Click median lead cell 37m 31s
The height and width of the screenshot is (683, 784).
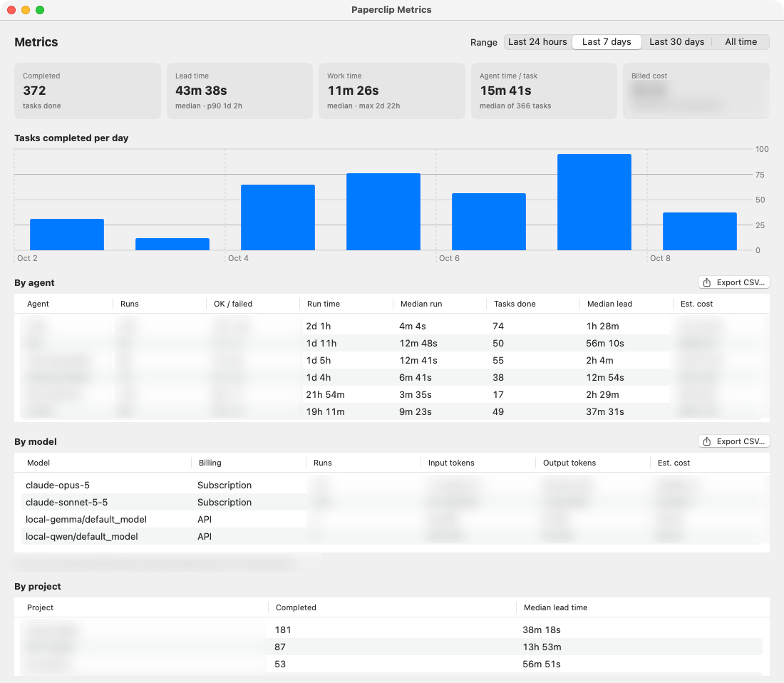pos(605,411)
